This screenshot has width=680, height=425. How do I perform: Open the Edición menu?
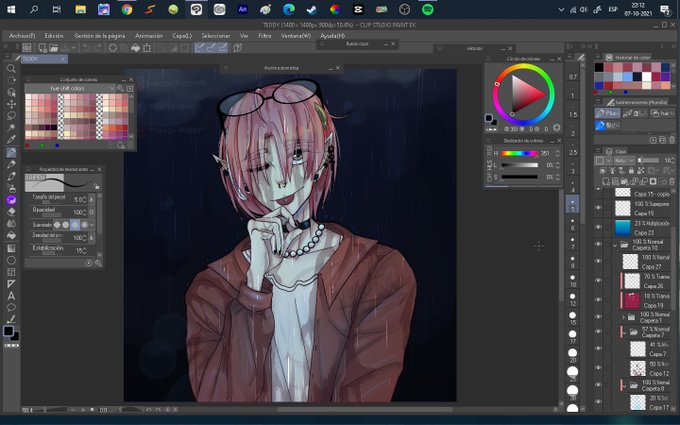point(54,36)
